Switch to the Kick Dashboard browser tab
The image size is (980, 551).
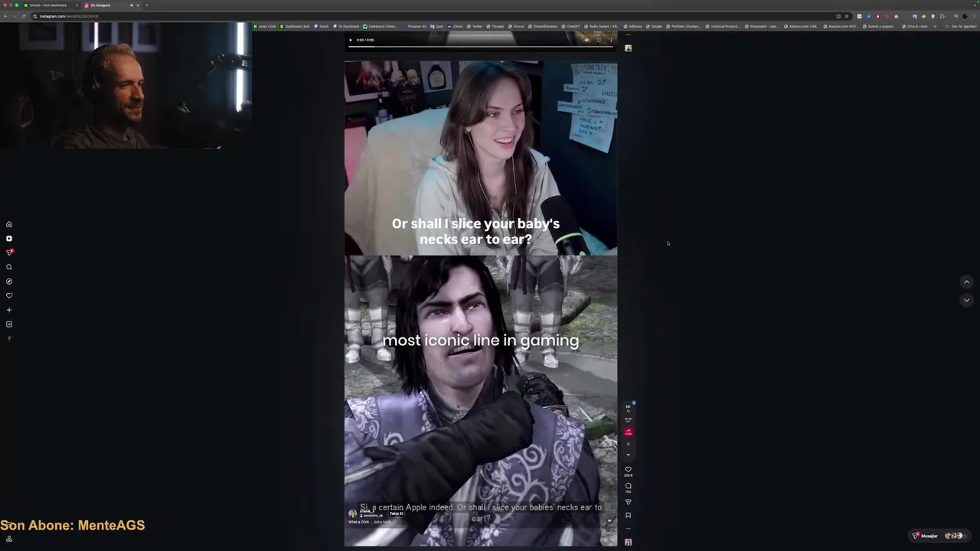click(51, 5)
